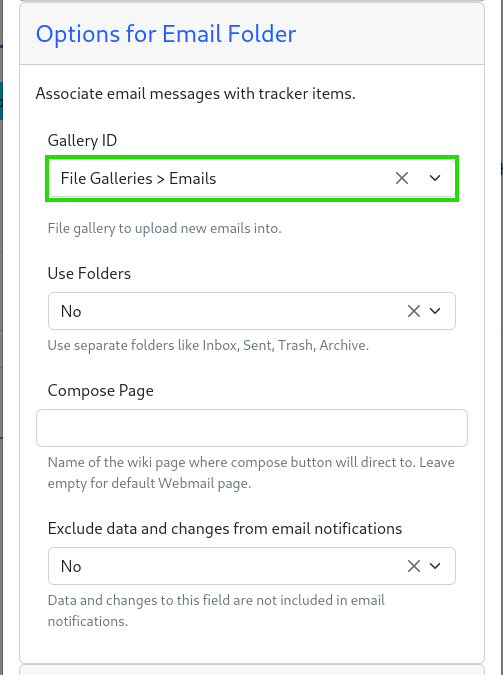Click the 'Use Folders' label

[89, 273]
